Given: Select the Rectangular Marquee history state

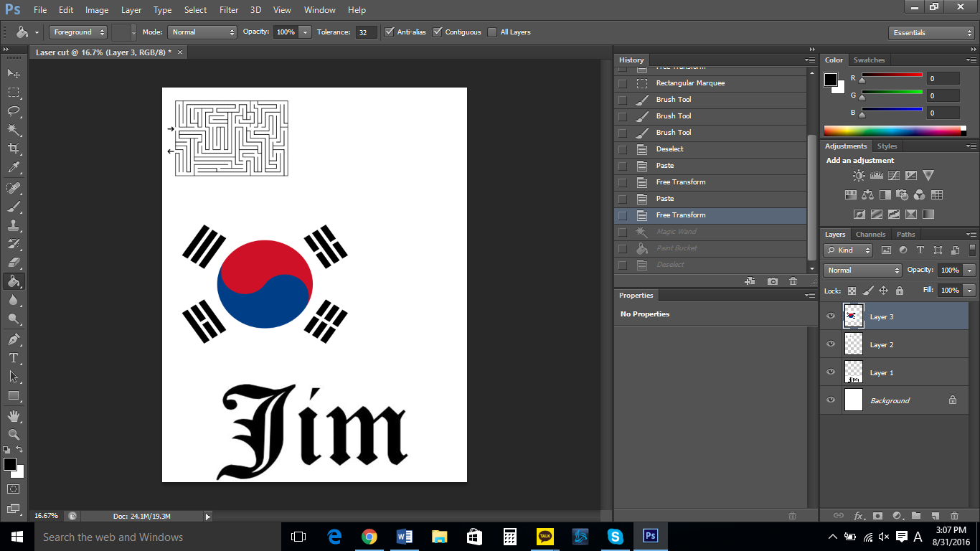Looking at the screenshot, I should [710, 83].
